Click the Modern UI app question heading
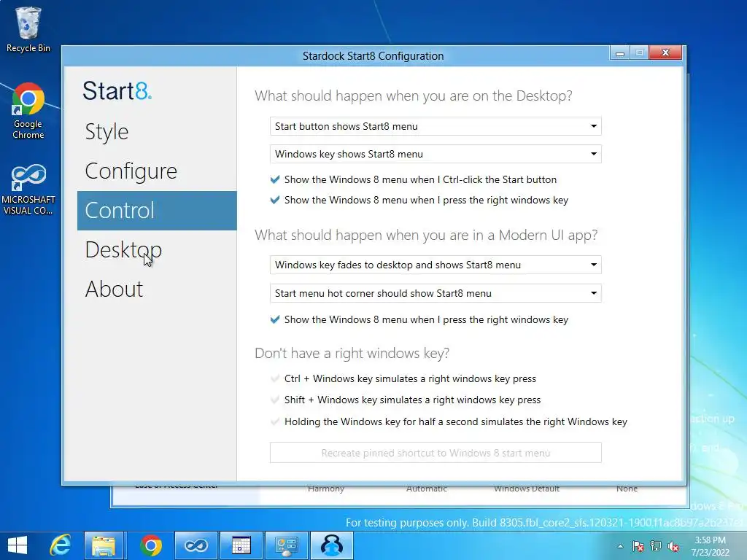 tap(426, 236)
